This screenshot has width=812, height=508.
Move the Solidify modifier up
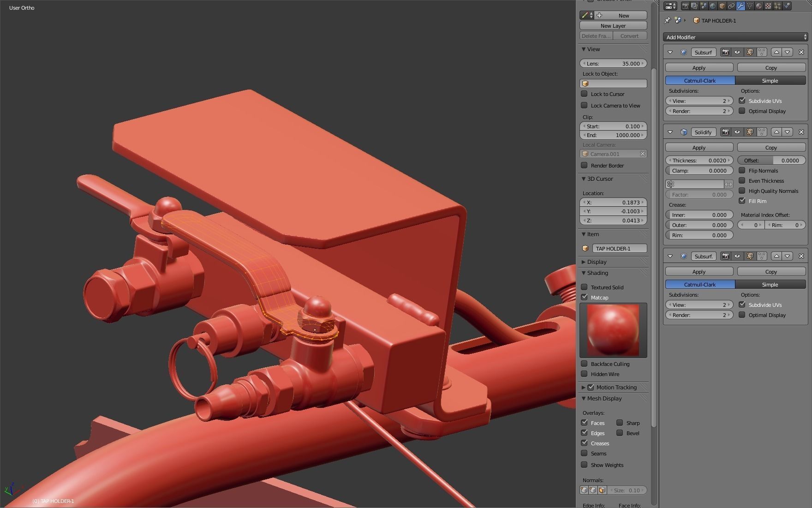[776, 132]
